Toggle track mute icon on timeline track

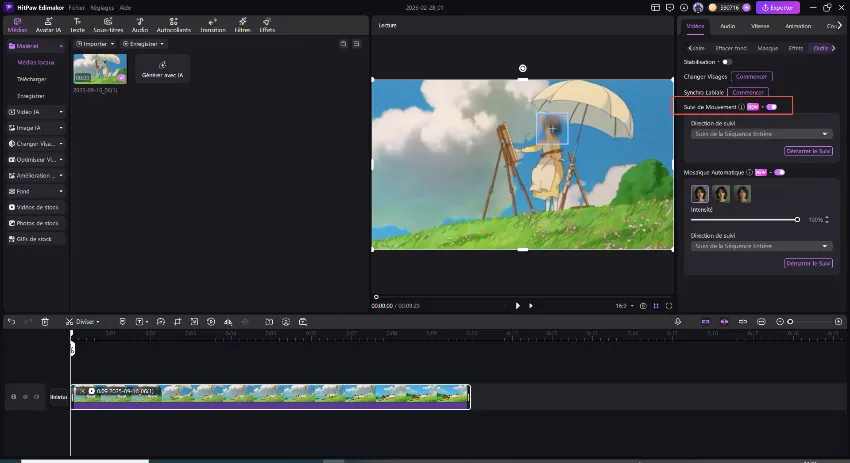tap(36, 397)
